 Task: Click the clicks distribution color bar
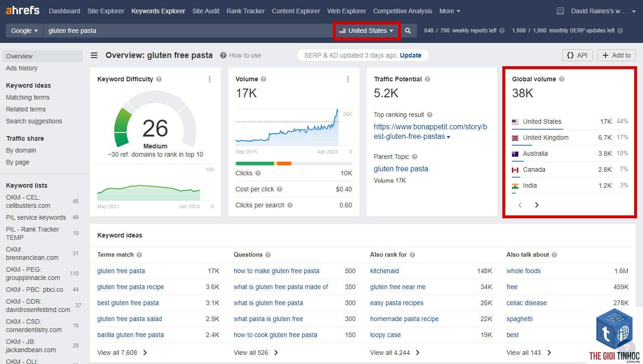[x=294, y=163]
